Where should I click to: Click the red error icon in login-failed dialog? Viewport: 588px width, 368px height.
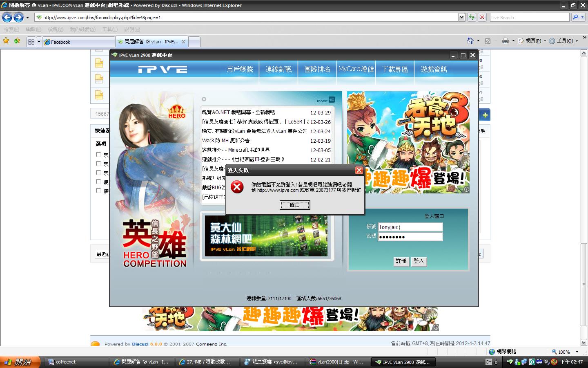tap(237, 187)
